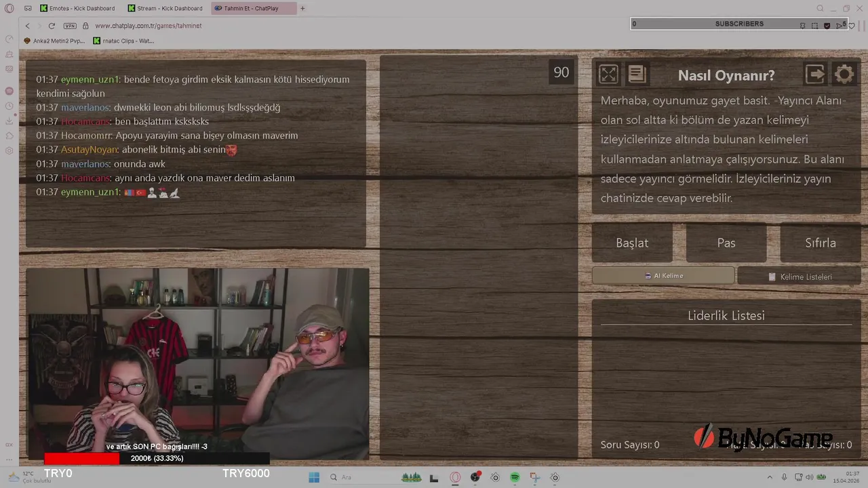Click the fullscreen expand icon in game panel
Image resolution: width=868 pixels, height=488 pixels.
608,74
